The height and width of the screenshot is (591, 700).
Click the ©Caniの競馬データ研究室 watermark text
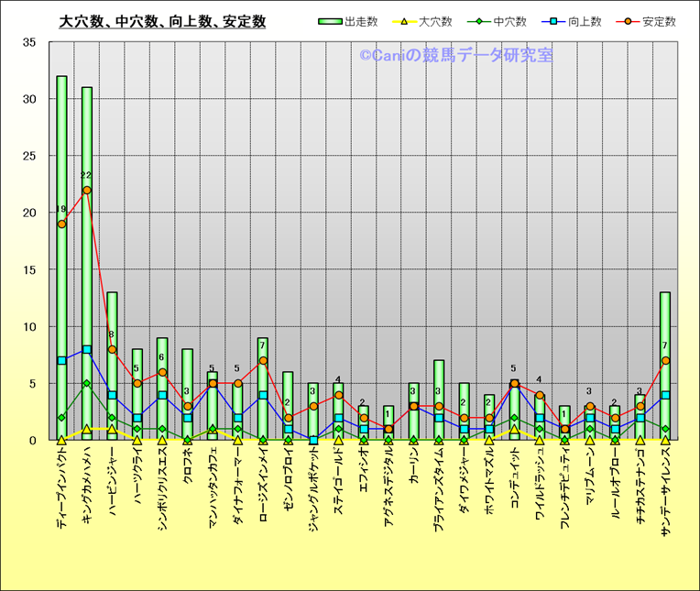coord(455,56)
